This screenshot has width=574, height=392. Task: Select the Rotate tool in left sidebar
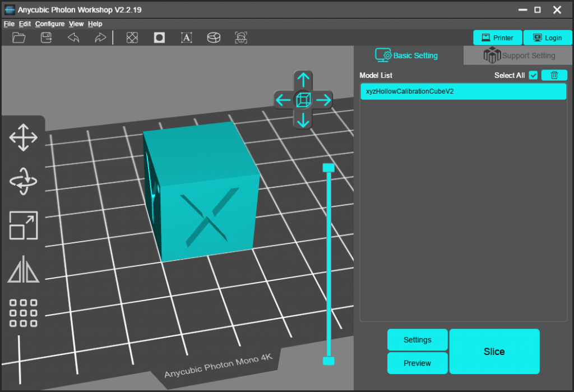pos(24,181)
